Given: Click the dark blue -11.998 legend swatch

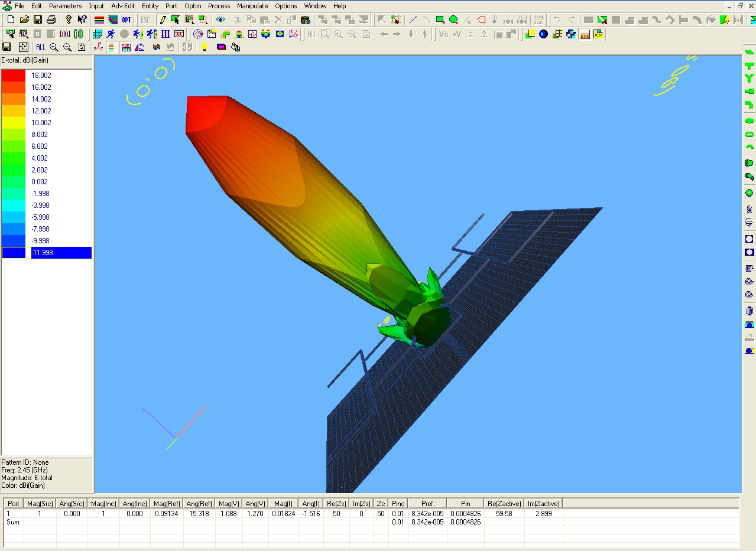Looking at the screenshot, I should click(x=14, y=253).
